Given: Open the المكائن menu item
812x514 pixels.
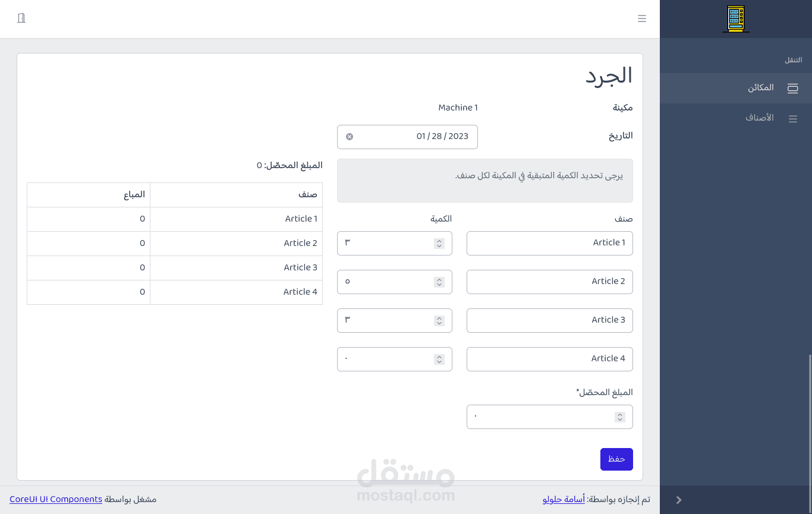Looking at the screenshot, I should click(760, 88).
